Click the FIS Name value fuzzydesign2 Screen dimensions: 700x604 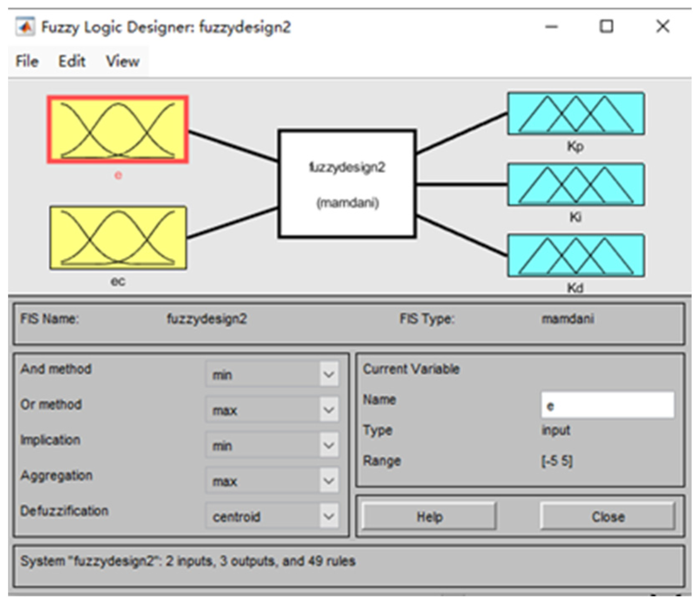pyautogui.click(x=207, y=319)
